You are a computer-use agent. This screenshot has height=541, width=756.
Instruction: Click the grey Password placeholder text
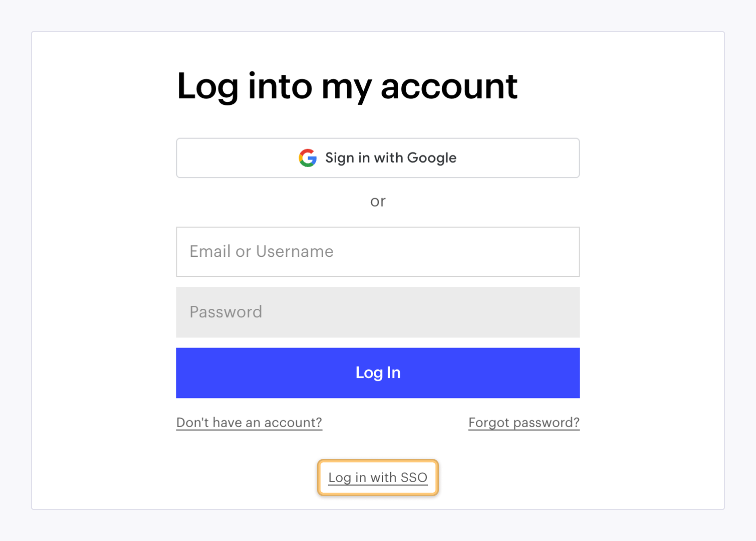point(225,312)
